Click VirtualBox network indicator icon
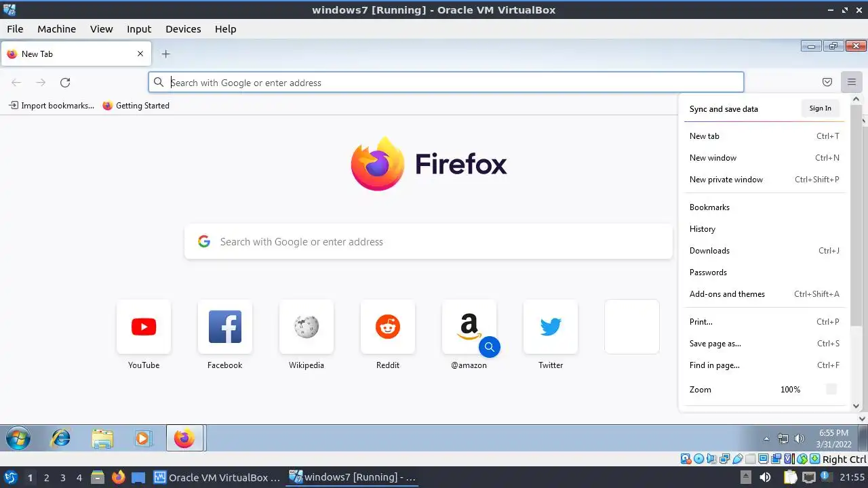Image resolution: width=868 pixels, height=488 pixels. click(724, 459)
